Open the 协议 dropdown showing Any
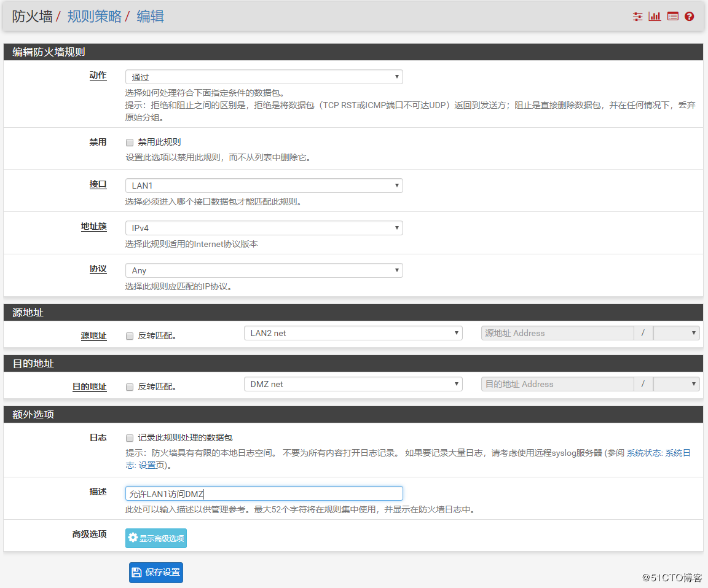The height and width of the screenshot is (588, 708). pos(264,270)
